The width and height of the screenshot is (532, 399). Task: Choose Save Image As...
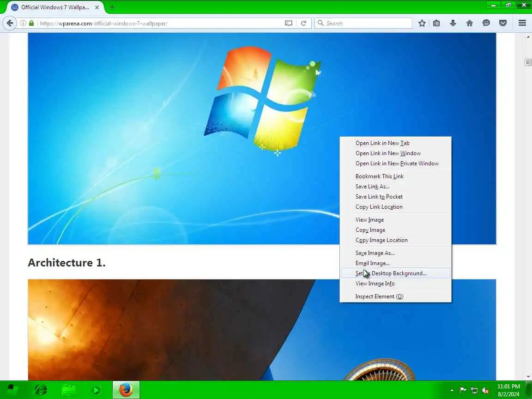[x=396, y=253]
